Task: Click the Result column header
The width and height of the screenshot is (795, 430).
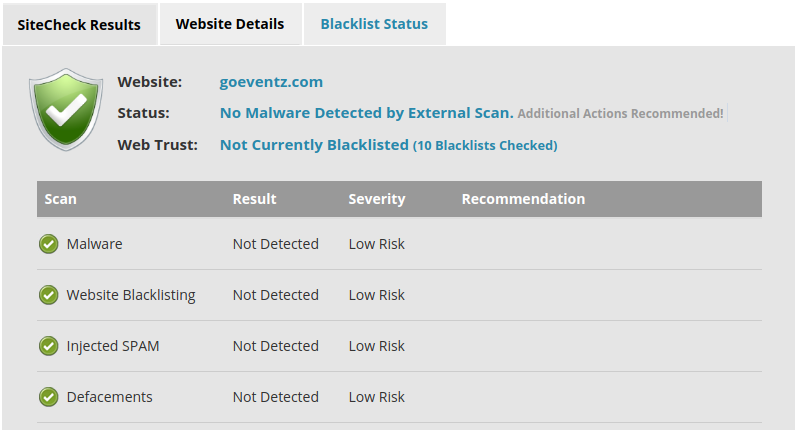Action: [x=255, y=199]
